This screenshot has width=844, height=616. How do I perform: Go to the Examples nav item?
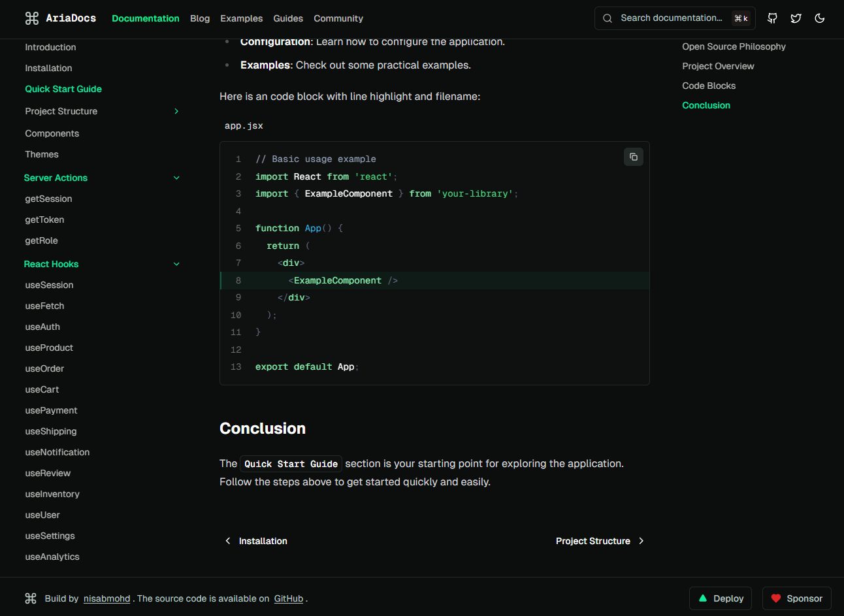(241, 18)
